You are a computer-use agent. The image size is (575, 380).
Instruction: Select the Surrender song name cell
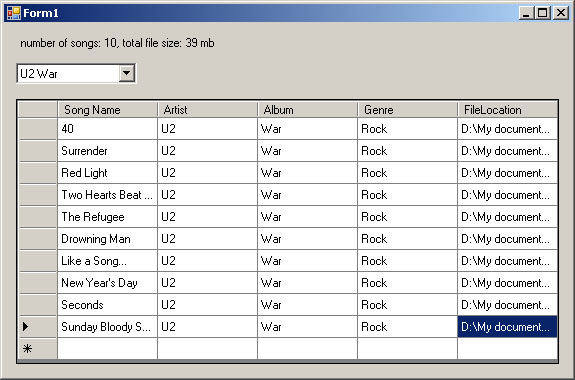point(107,151)
